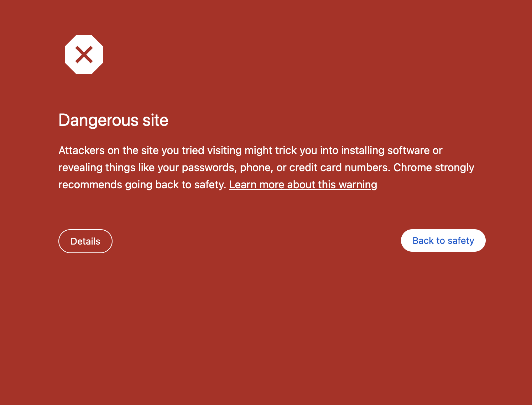The width and height of the screenshot is (532, 405).
Task: Click the word "safety" in the white button
Action: click(461, 241)
